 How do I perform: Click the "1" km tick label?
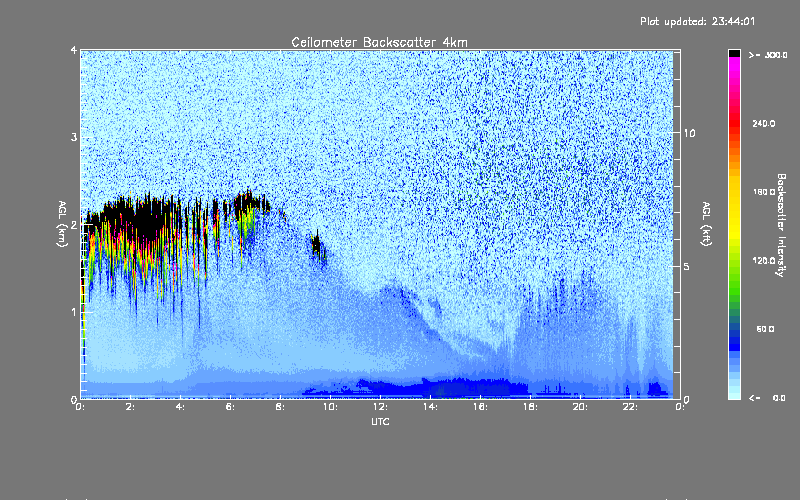pyautogui.click(x=74, y=312)
